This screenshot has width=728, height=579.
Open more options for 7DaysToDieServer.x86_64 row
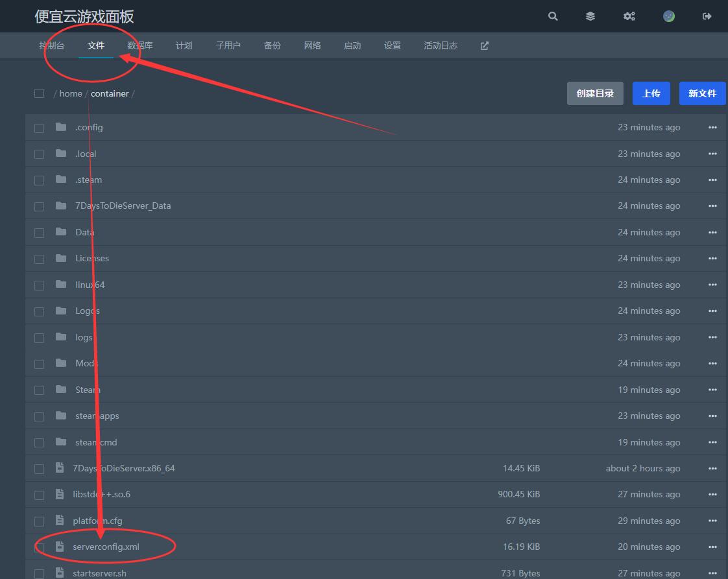coord(712,468)
